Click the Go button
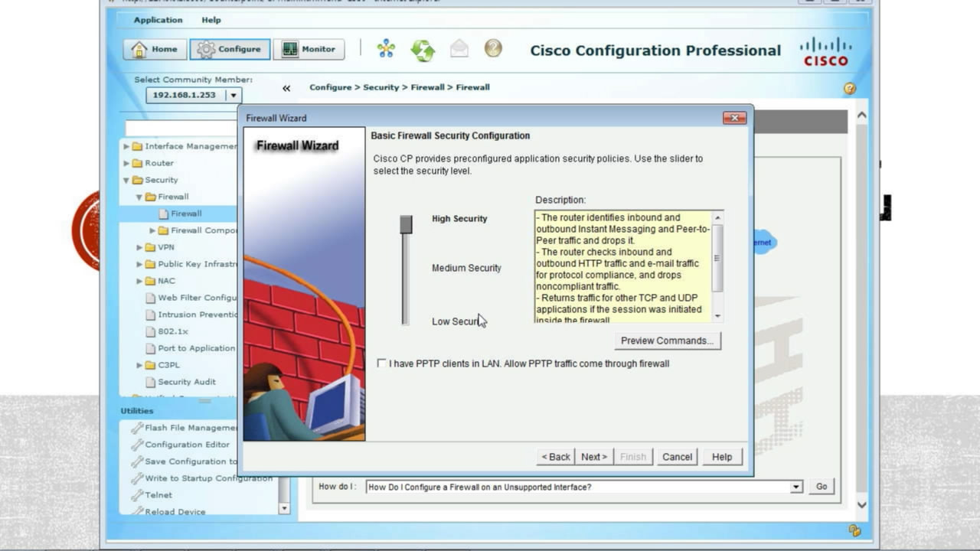This screenshot has height=551, width=980. (822, 487)
